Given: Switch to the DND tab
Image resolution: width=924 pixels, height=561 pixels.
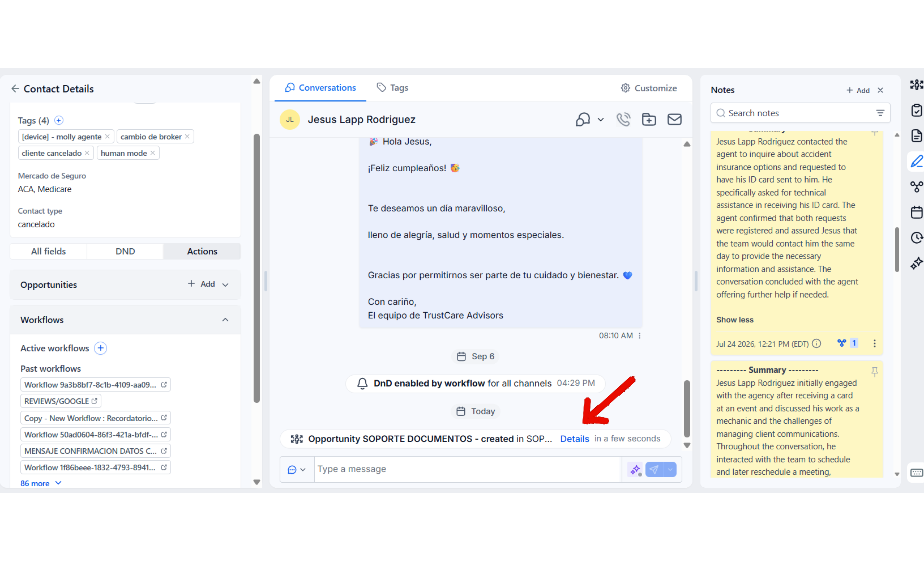Looking at the screenshot, I should click(x=125, y=251).
